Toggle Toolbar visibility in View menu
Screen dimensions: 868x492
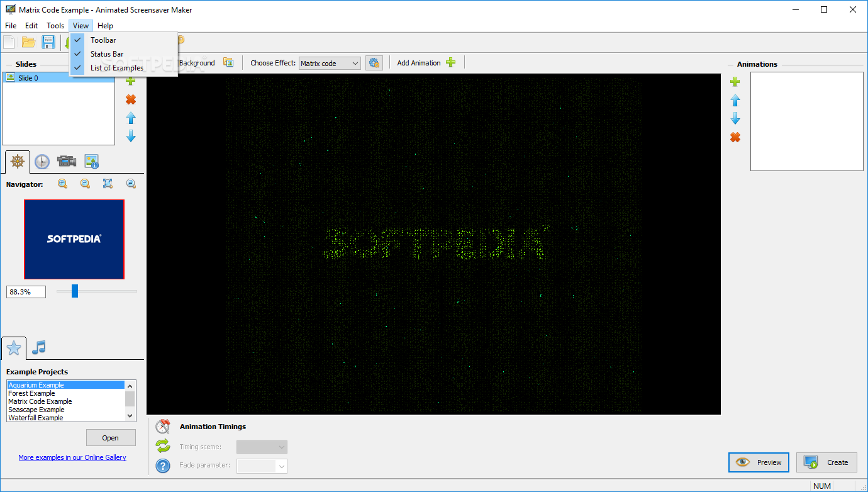[124, 40]
